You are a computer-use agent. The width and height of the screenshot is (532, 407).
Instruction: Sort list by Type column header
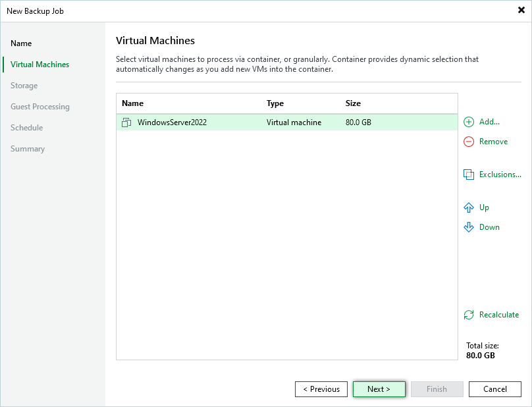(275, 103)
